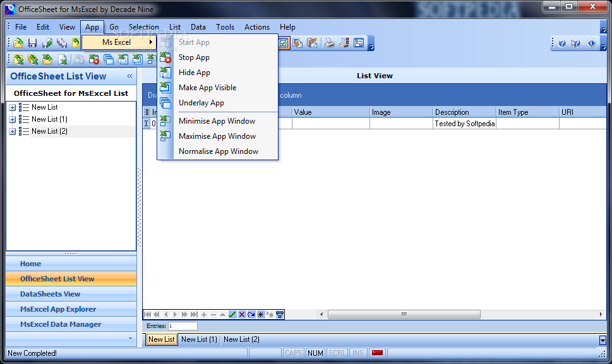This screenshot has width=612, height=364.
Task: Open the tab list dropdown at bottom right
Action: click(603, 340)
